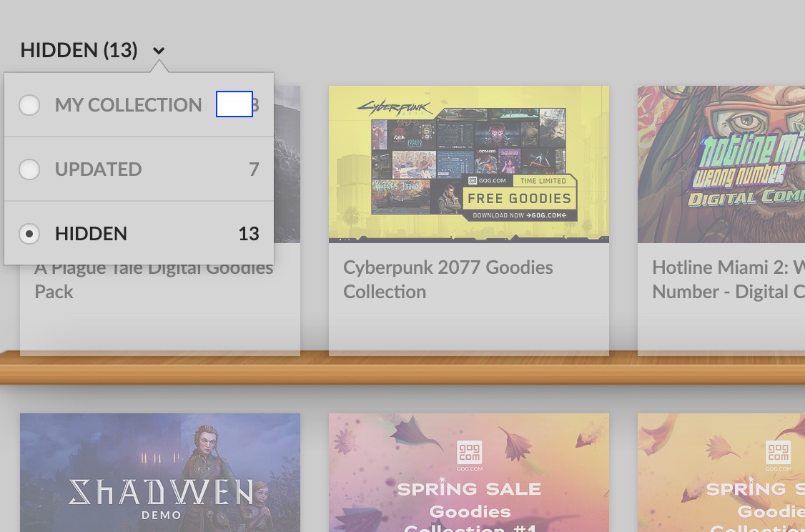Image resolution: width=805 pixels, height=532 pixels.
Task: Open the Shadwen Demo cover image
Action: [160, 473]
